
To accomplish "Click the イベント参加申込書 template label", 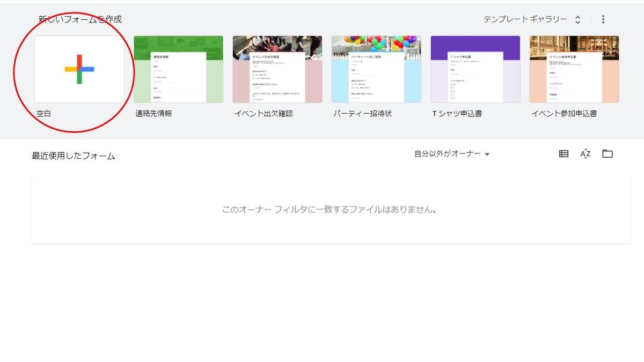I will (x=564, y=114).
